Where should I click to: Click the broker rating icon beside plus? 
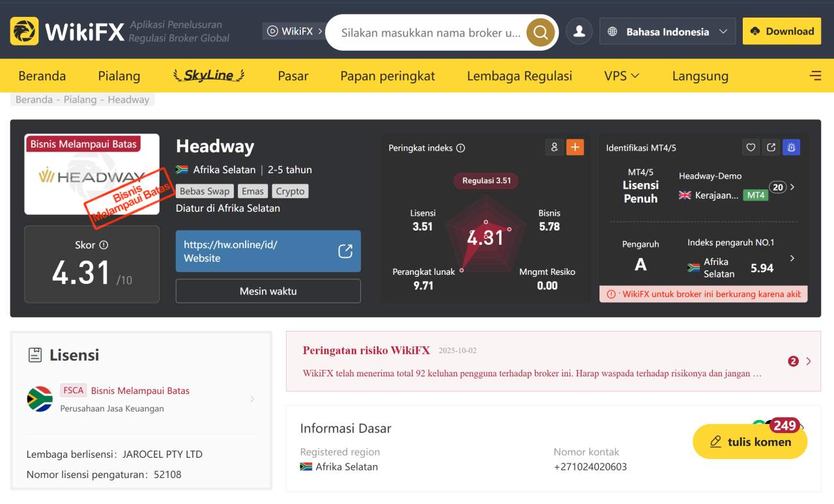554,147
